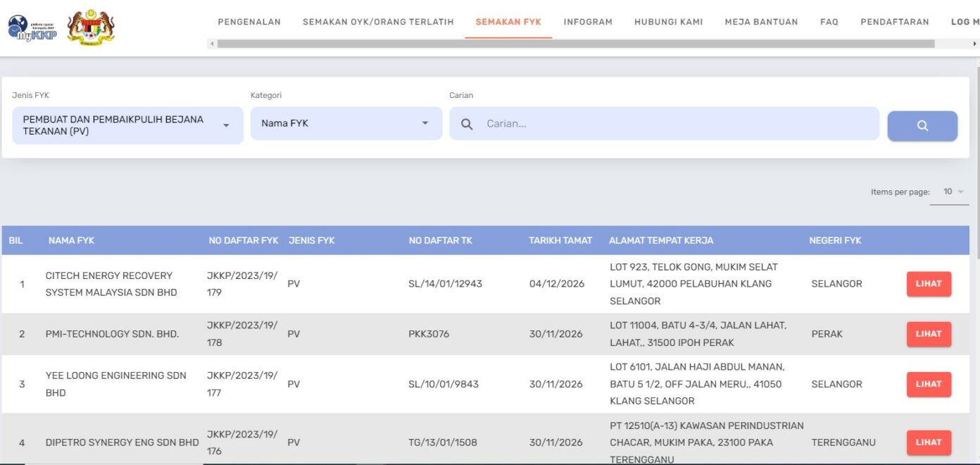The width and height of the screenshot is (980, 465).
Task: View the FAQ page
Action: pyautogui.click(x=829, y=22)
